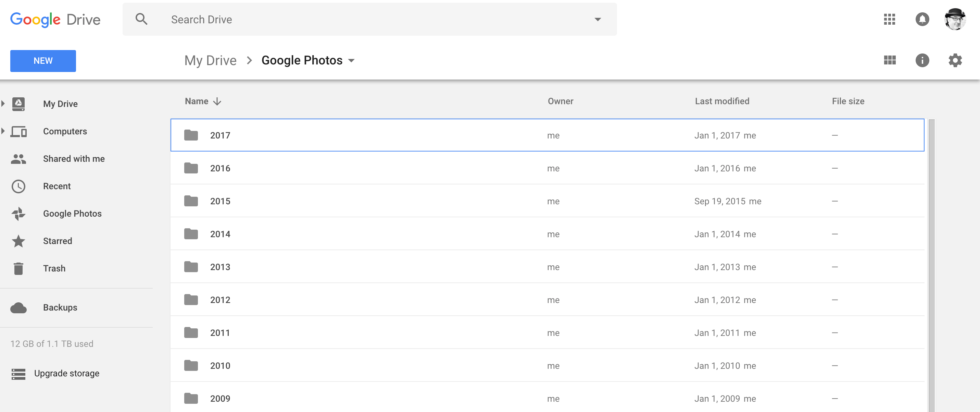This screenshot has width=980, height=412.
Task: Open the Google Photos folder dropdown
Action: (x=351, y=61)
